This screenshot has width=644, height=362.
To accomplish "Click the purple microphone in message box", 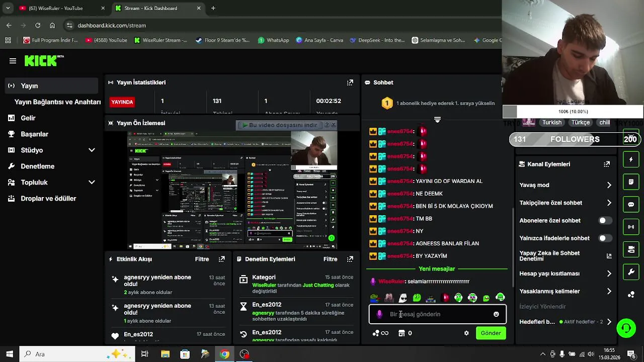I will point(379,314).
